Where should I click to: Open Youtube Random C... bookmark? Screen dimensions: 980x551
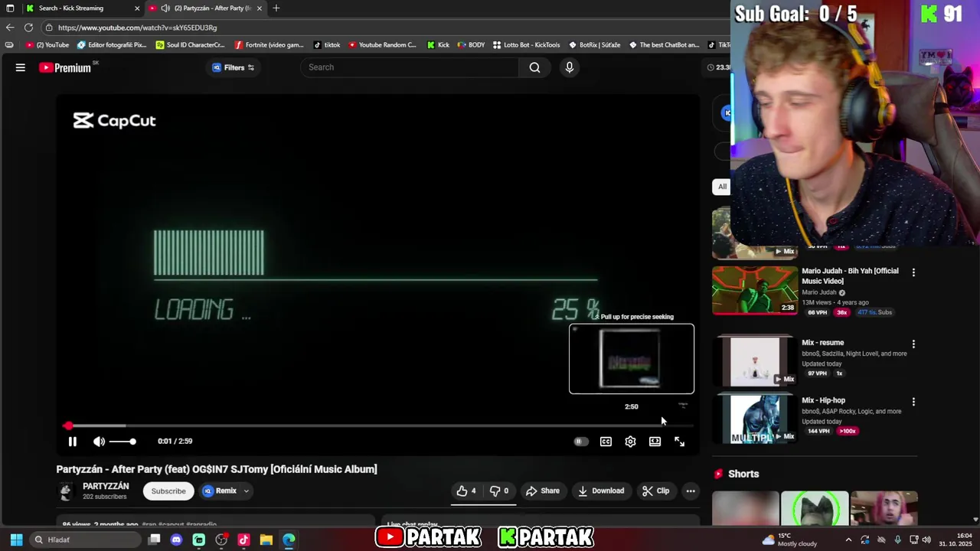tap(381, 45)
